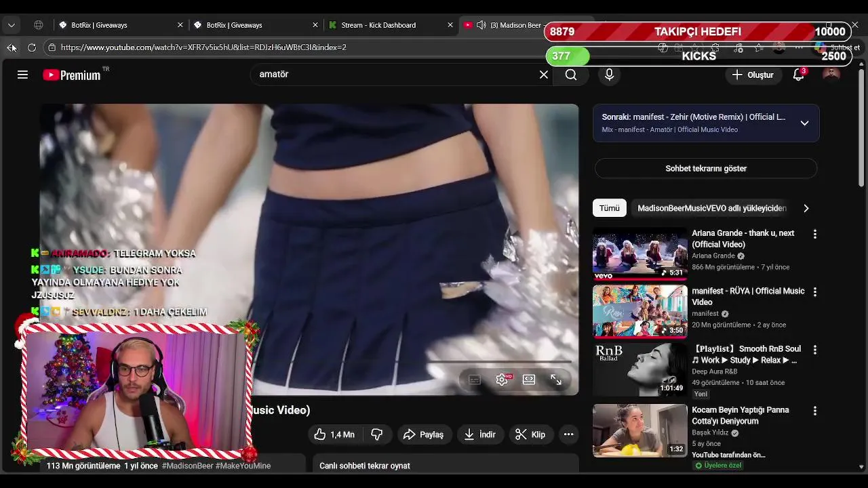The image size is (868, 488).
Task: Open the notifications bell
Action: point(799,75)
